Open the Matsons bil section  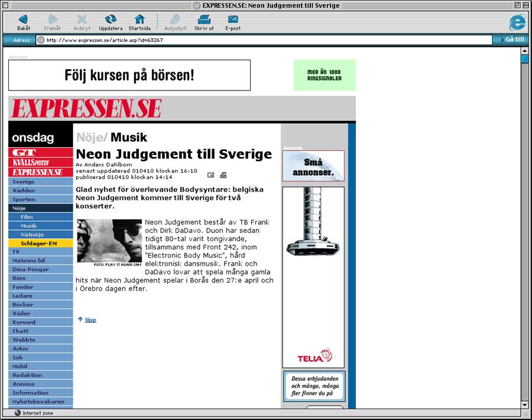41,260
